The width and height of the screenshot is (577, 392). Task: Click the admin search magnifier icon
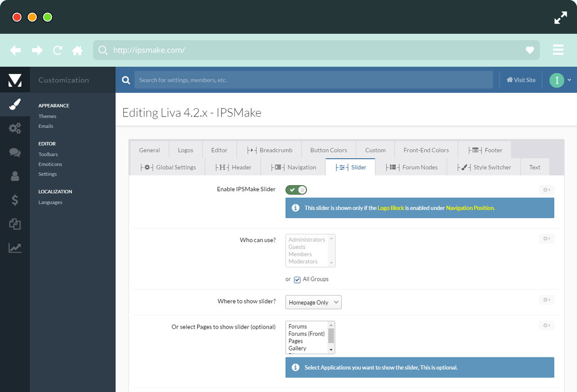click(126, 80)
